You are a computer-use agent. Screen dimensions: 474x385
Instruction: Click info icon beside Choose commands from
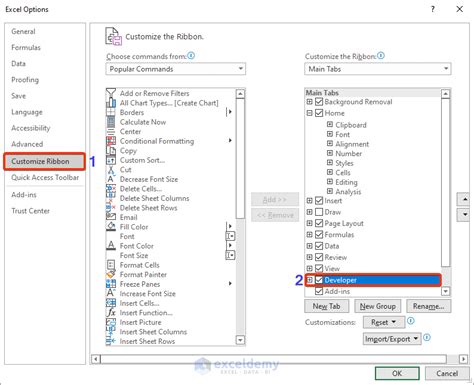click(x=191, y=55)
